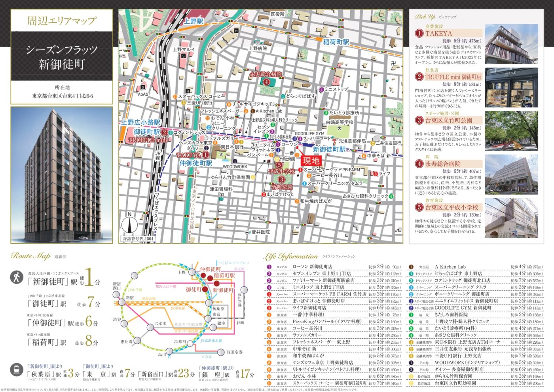Open the TRUFFLE bakery shop photo
The image size is (554, 392).
[x=511, y=87]
